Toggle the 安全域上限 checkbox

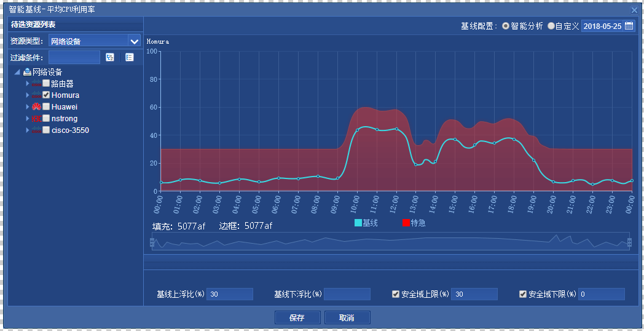pyautogui.click(x=396, y=294)
